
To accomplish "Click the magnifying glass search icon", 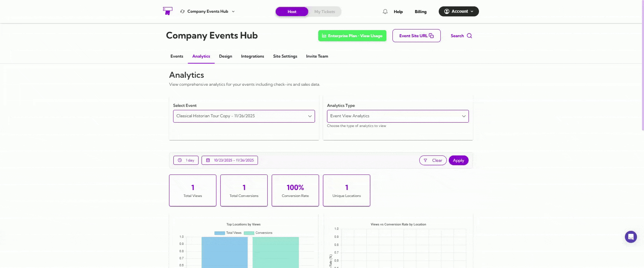I will tap(469, 36).
